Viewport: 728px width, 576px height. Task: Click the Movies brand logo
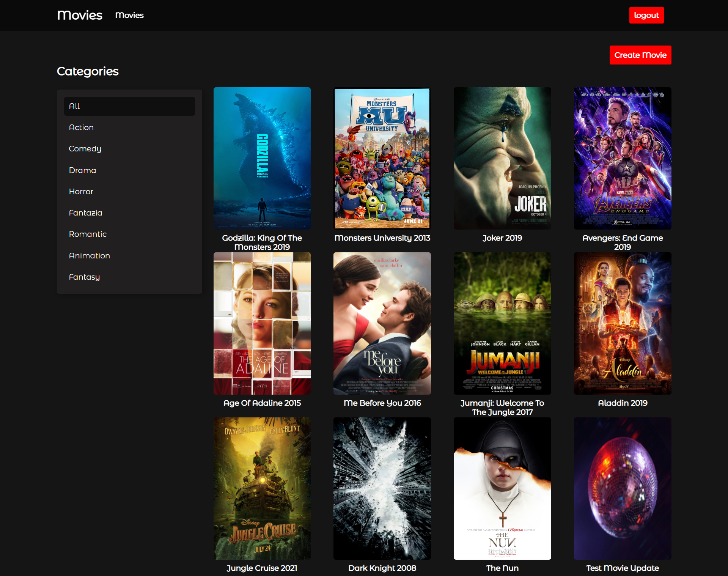coord(80,15)
